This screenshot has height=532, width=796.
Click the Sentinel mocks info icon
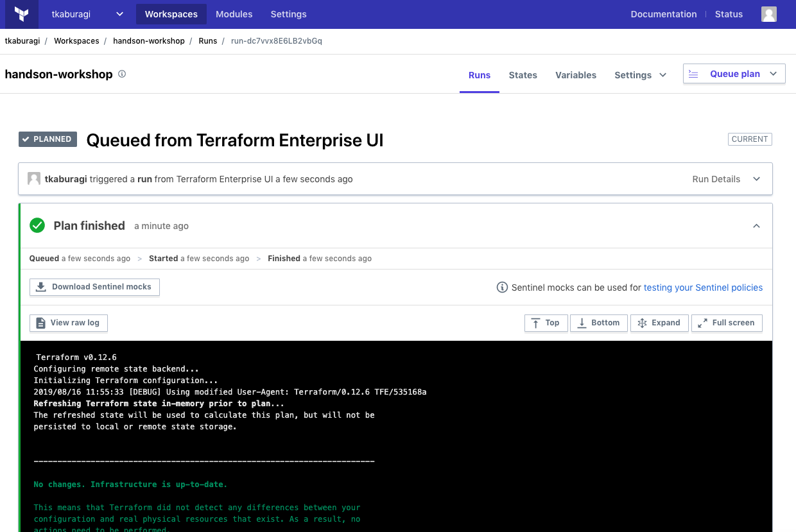[x=502, y=287]
